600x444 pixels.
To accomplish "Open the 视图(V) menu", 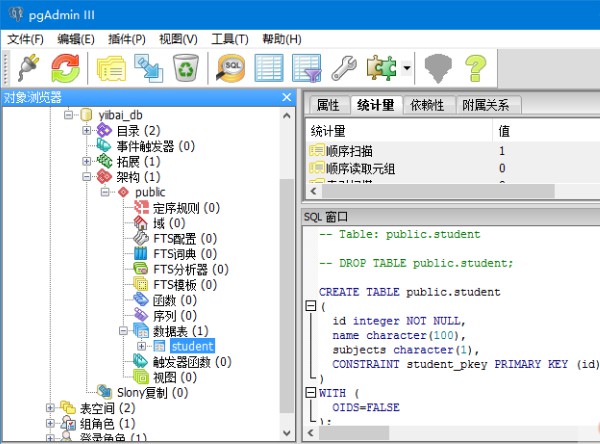I will 178,39.
